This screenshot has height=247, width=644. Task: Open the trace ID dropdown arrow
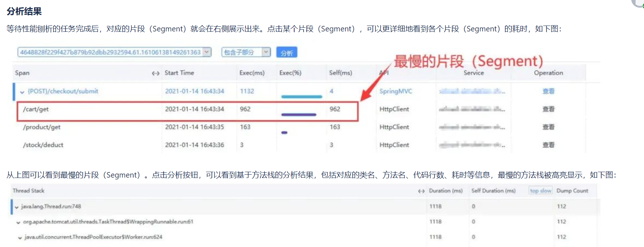(207, 52)
